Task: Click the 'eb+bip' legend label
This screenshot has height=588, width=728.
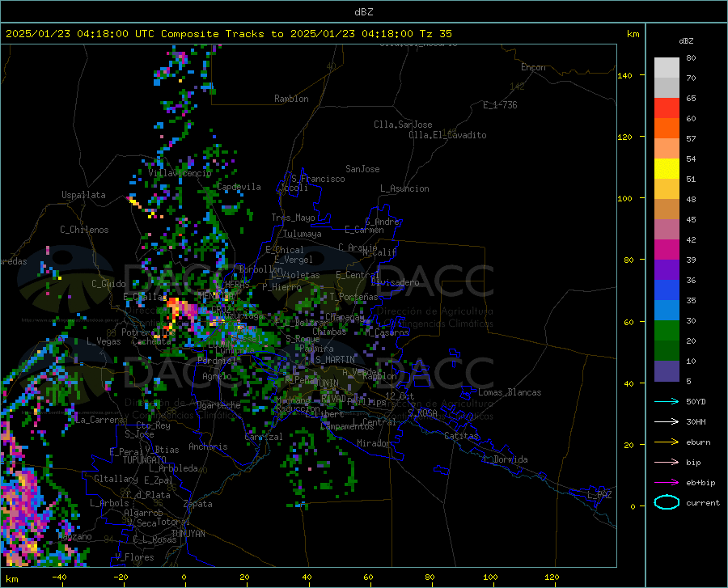Action: (700, 483)
